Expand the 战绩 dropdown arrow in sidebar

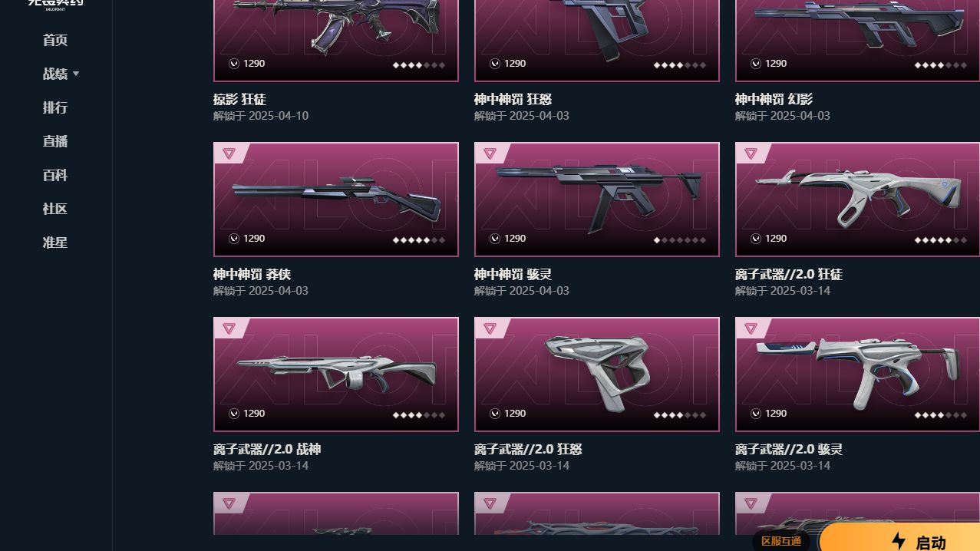pyautogui.click(x=76, y=74)
